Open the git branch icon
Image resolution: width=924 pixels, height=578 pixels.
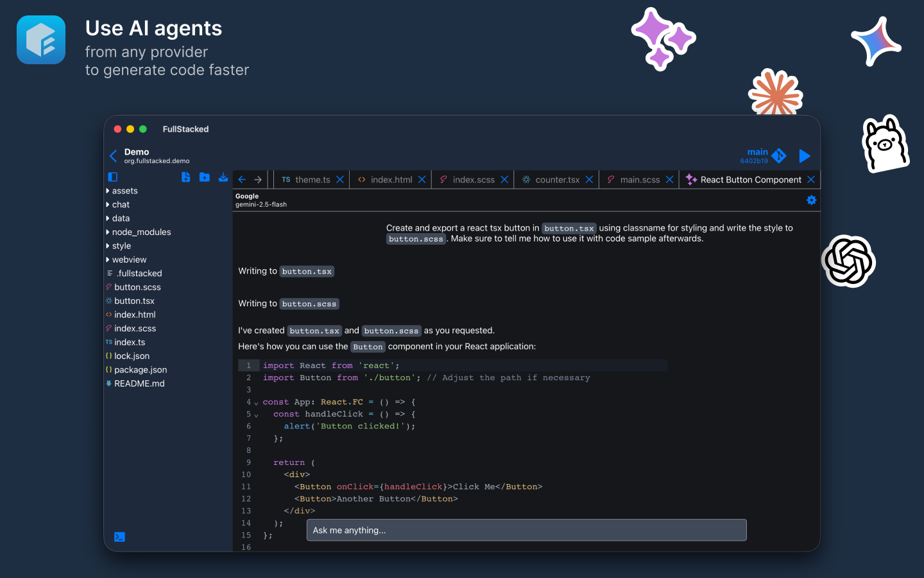coord(779,156)
